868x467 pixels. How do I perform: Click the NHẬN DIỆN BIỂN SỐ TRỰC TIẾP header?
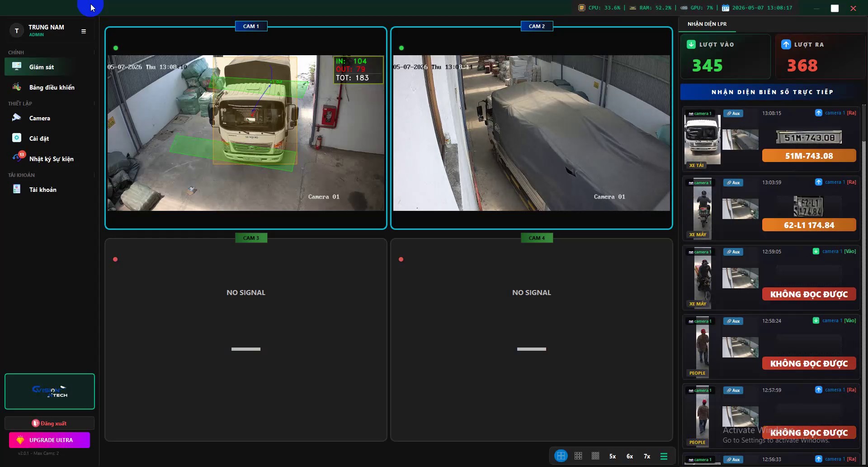tap(772, 92)
